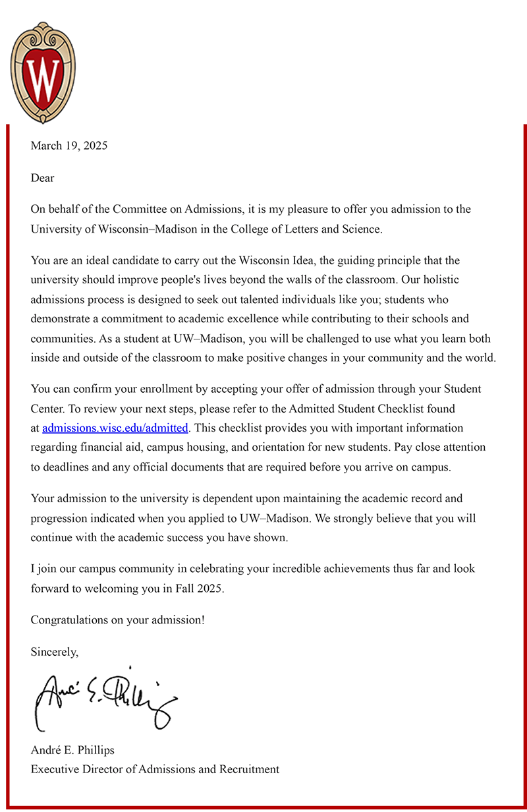Click the Executive Director of Admissions title
This screenshot has width=527, height=812.
(155, 769)
